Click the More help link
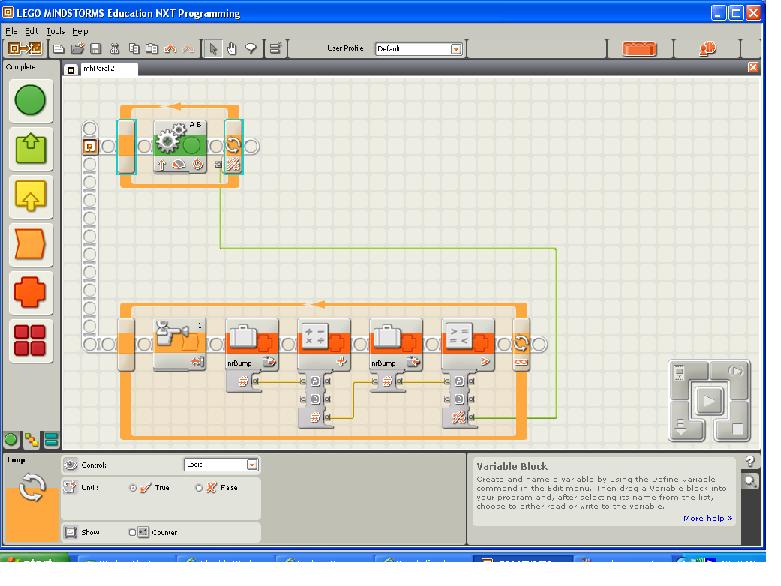This screenshot has height=586, width=781. tap(707, 518)
